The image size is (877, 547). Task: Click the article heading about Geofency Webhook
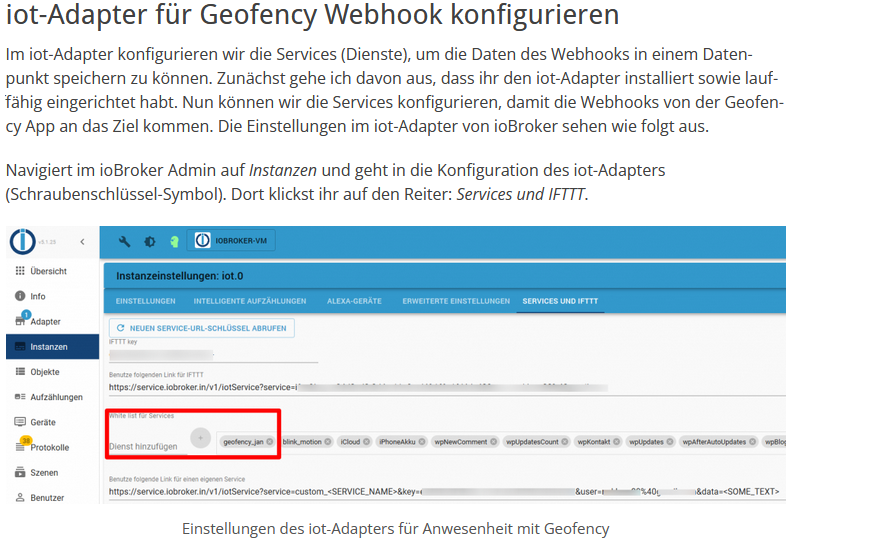tap(313, 15)
